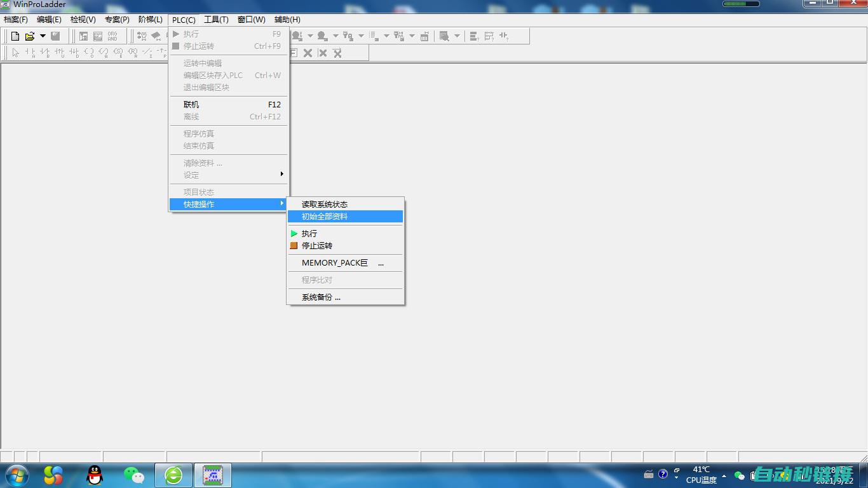The image size is (868, 488).
Task: Open the QQ penguin icon in taskbar
Action: pyautogui.click(x=95, y=475)
